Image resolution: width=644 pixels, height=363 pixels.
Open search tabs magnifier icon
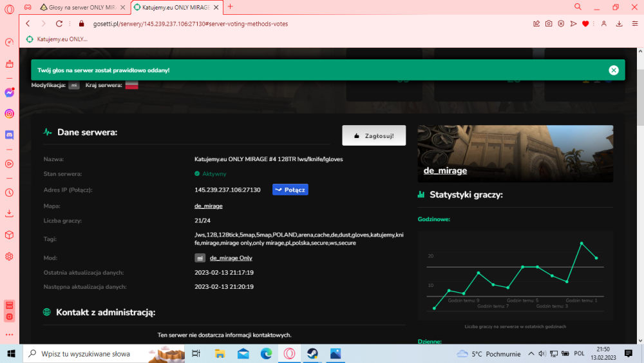578,6
